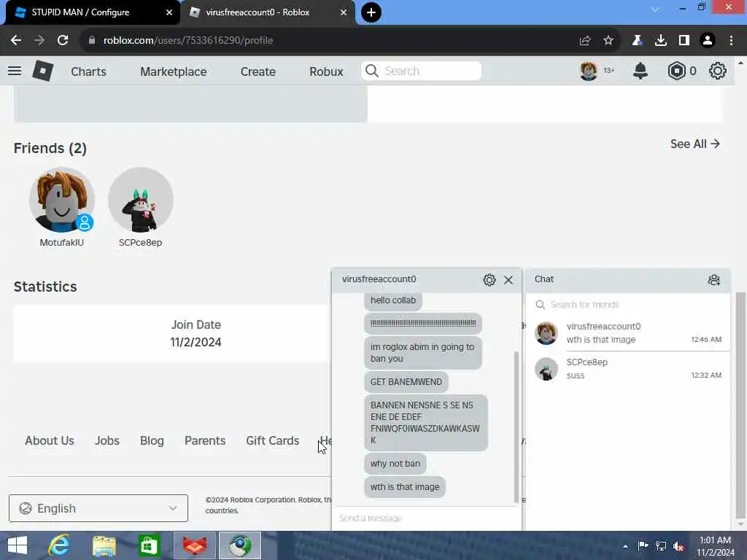This screenshot has height=560, width=747.
Task: Click the volume muted tray icon
Action: click(x=678, y=546)
